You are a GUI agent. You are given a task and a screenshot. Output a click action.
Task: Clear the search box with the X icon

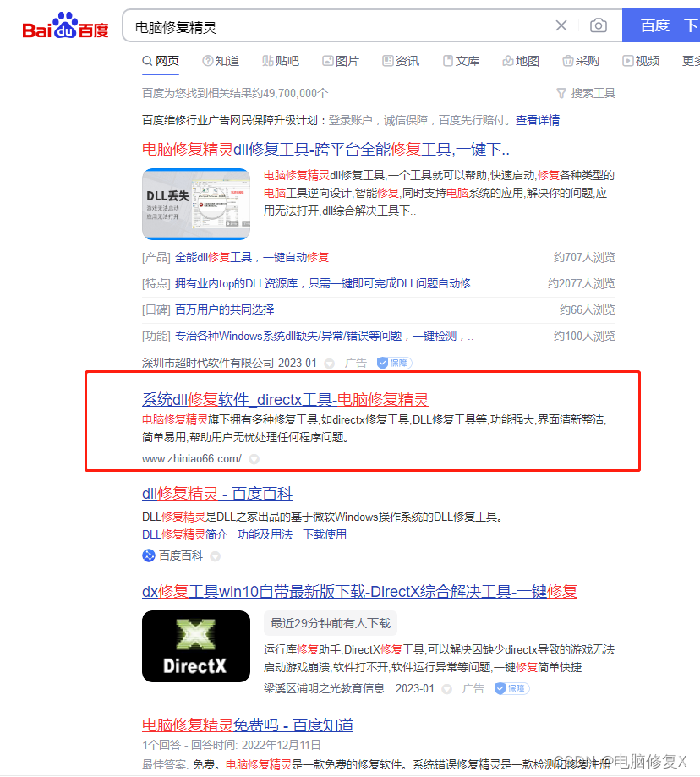point(561,25)
